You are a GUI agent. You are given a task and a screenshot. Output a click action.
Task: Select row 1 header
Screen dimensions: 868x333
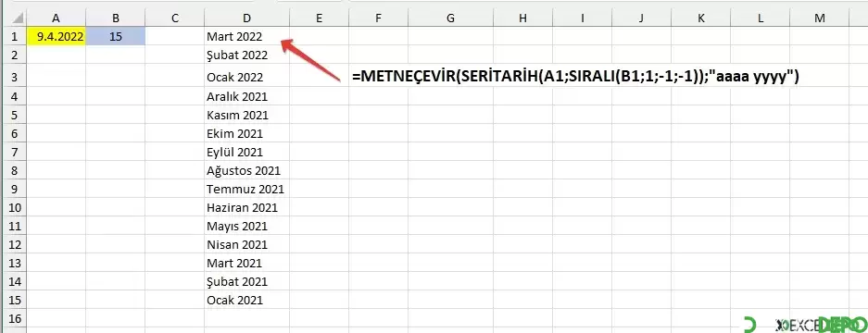click(x=13, y=36)
